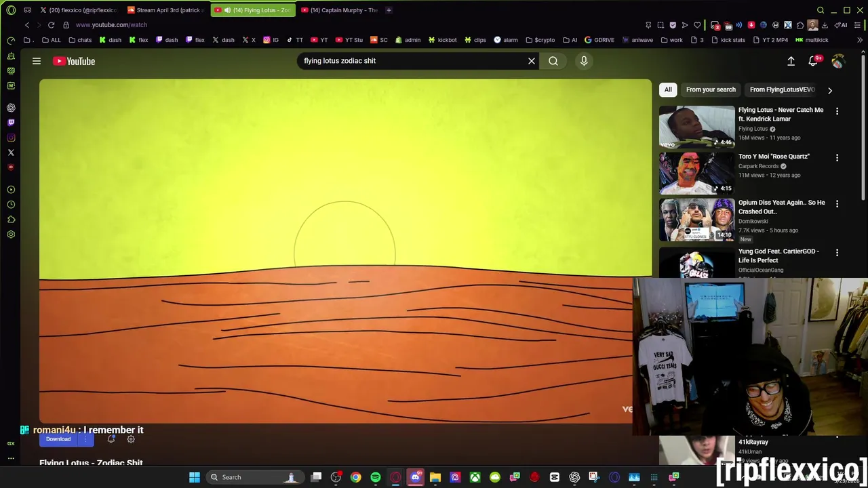The width and height of the screenshot is (868, 488).
Task: Open the YouTube create upload icon
Action: [791, 61]
